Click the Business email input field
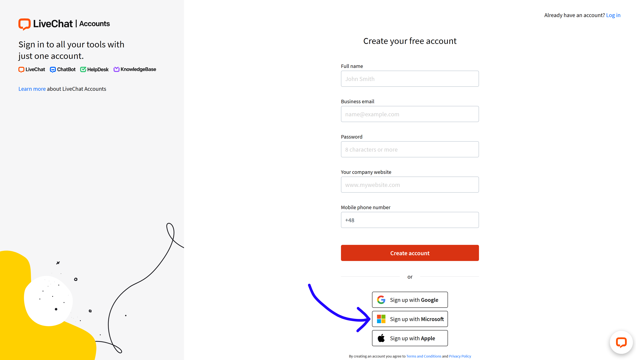 pos(410,114)
